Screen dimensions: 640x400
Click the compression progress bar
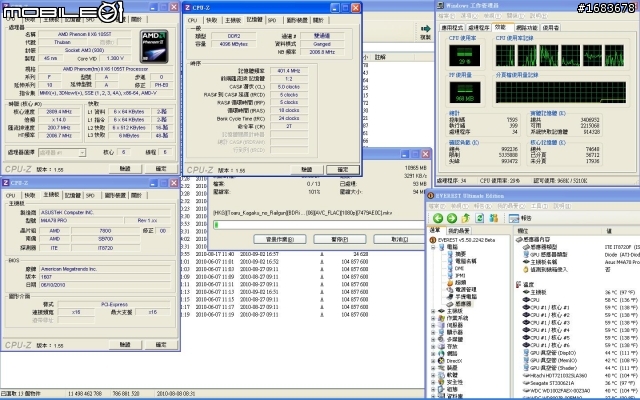coord(319,225)
